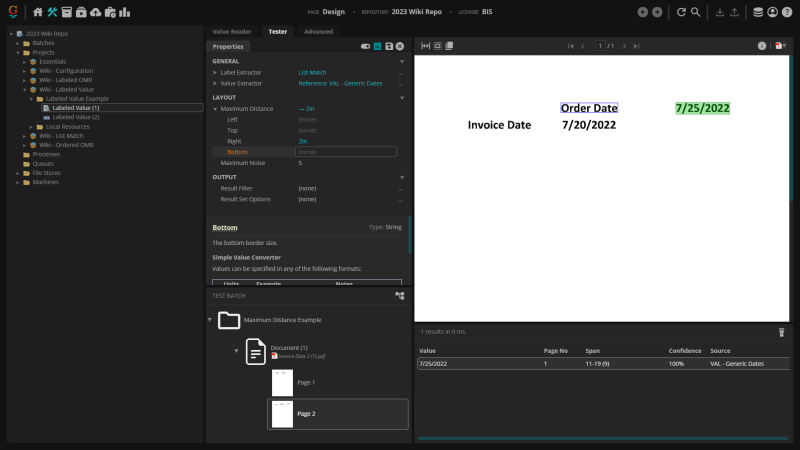
Task: Switch to the Value Reader tab
Action: [232, 31]
